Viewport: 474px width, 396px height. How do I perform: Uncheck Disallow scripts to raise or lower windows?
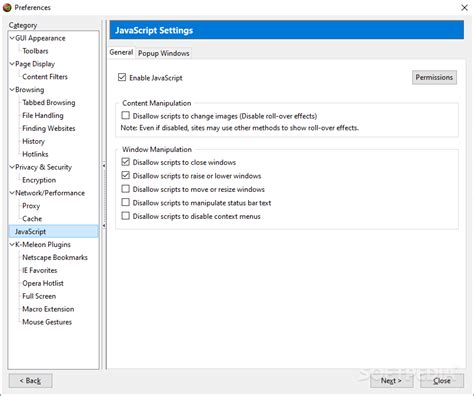click(125, 175)
